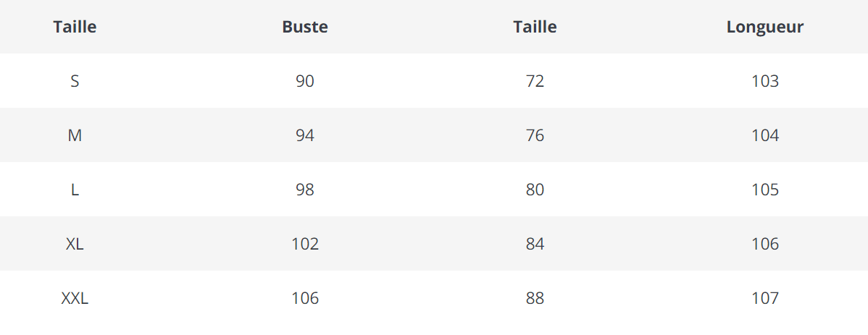This screenshot has width=868, height=335.
Task: Click bust value 90 for size S
Action: (x=305, y=81)
